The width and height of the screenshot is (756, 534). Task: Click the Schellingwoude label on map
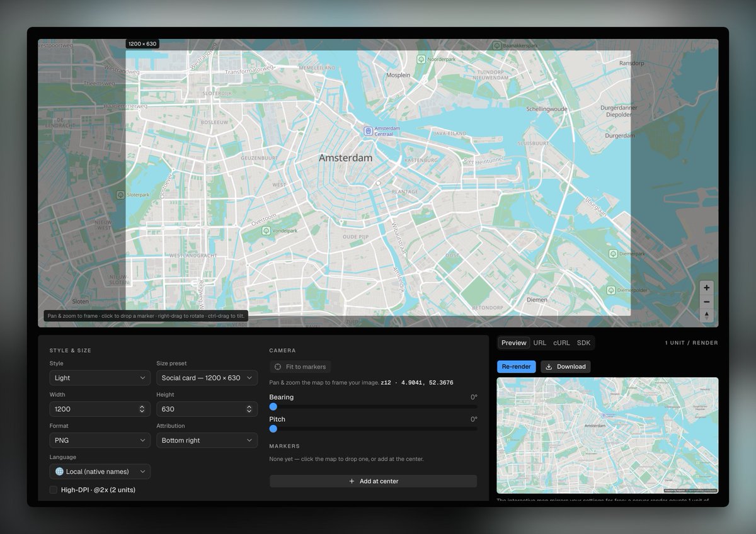[x=547, y=109]
